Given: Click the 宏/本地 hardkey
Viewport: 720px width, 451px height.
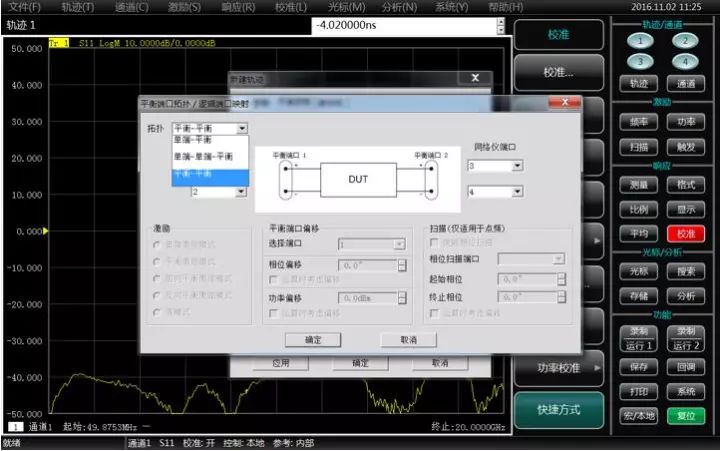Looking at the screenshot, I should [x=639, y=416].
